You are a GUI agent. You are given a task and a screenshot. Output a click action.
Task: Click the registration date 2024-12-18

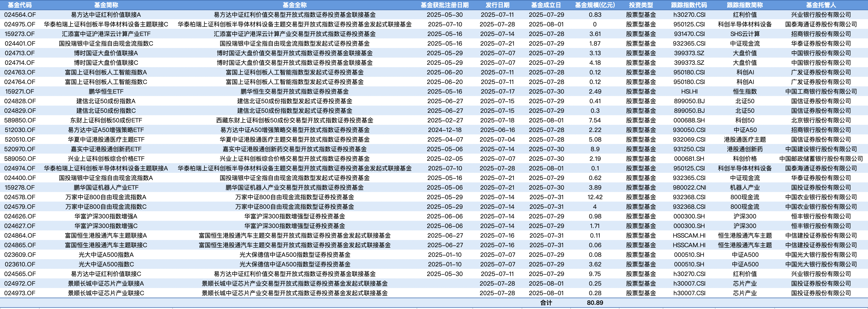click(445, 130)
